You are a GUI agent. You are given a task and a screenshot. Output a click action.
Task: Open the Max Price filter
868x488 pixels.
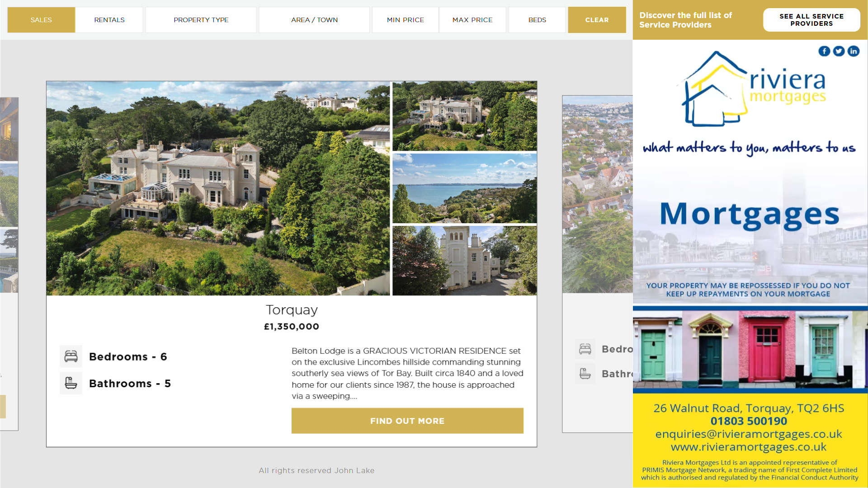click(472, 20)
